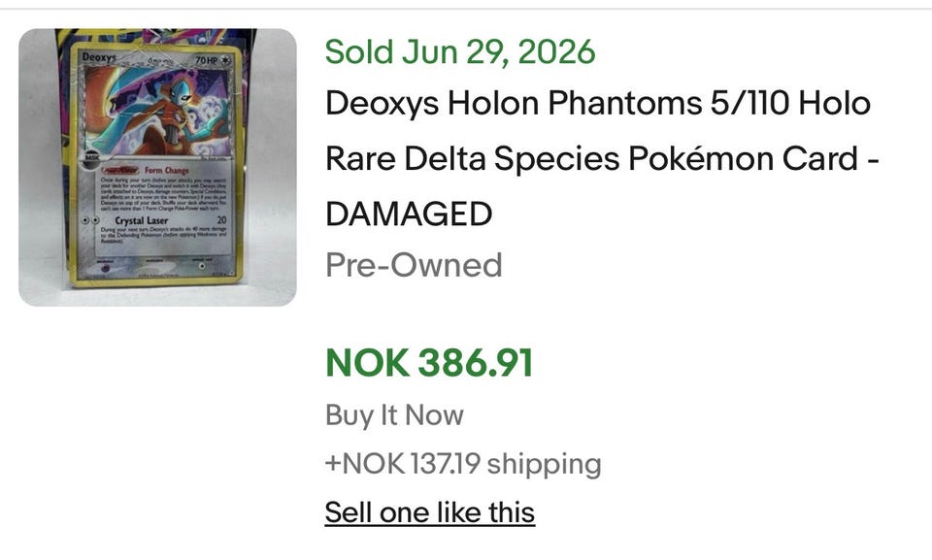
Task: Click the "Form Change" power name on card
Action: pyautogui.click(x=166, y=170)
